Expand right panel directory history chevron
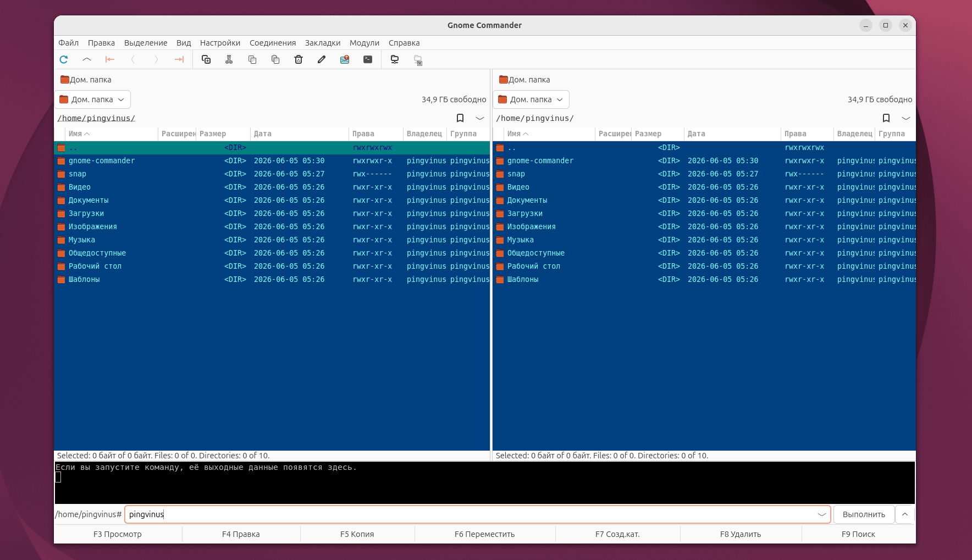This screenshot has width=972, height=560. pyautogui.click(x=906, y=118)
